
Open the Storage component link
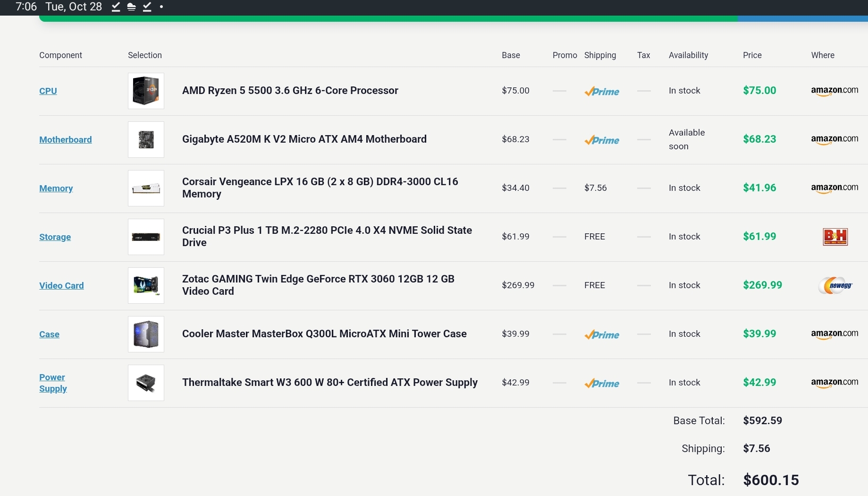point(55,237)
